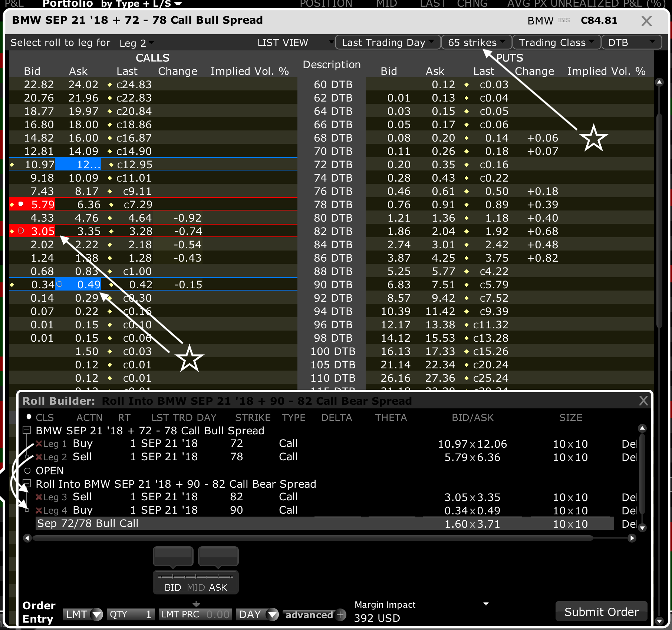Click the 60 DTB call bid 22.82
Image resolution: width=672 pixels, height=630 pixels.
click(x=39, y=84)
